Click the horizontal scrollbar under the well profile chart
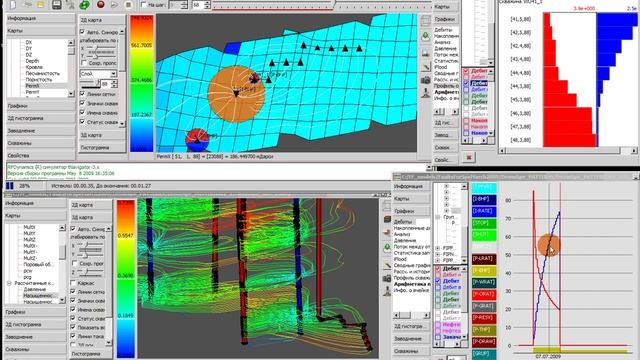 point(569,151)
